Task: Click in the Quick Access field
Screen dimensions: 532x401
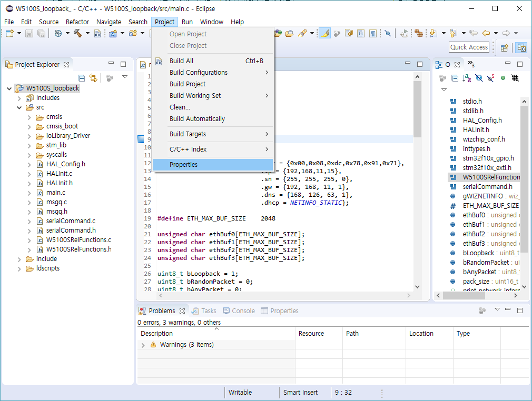Action: click(x=469, y=47)
